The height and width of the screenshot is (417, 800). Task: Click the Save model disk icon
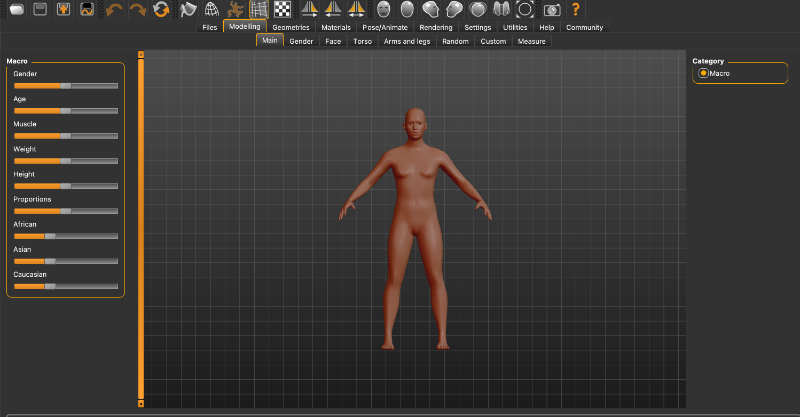click(x=39, y=10)
